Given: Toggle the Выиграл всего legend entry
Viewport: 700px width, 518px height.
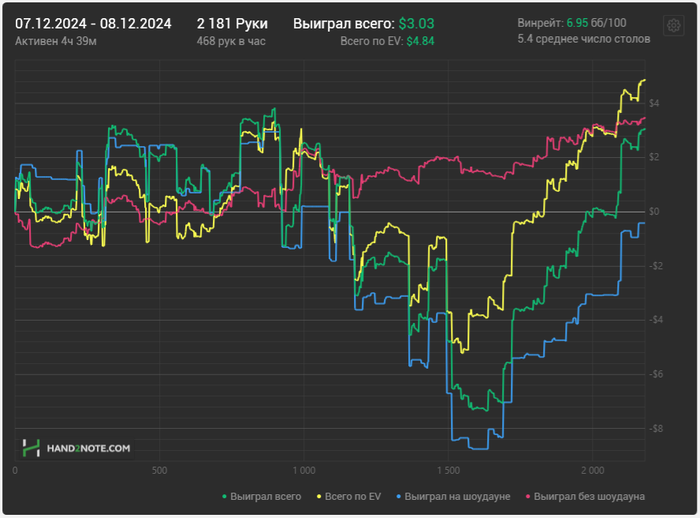Looking at the screenshot, I should (262, 497).
